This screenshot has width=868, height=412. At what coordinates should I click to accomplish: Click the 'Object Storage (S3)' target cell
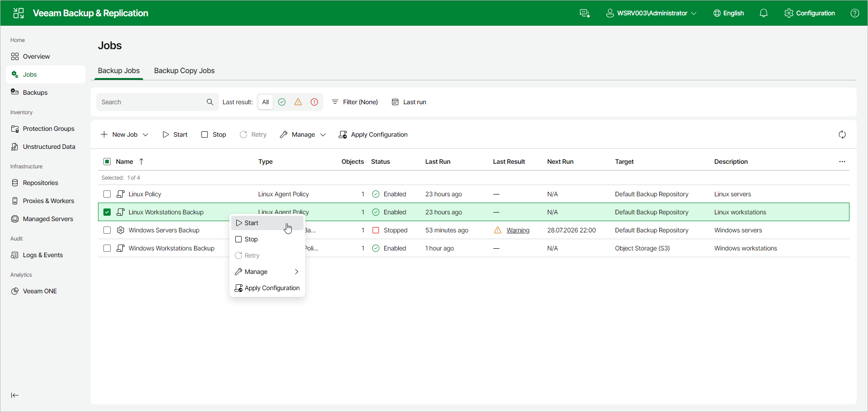click(x=642, y=248)
